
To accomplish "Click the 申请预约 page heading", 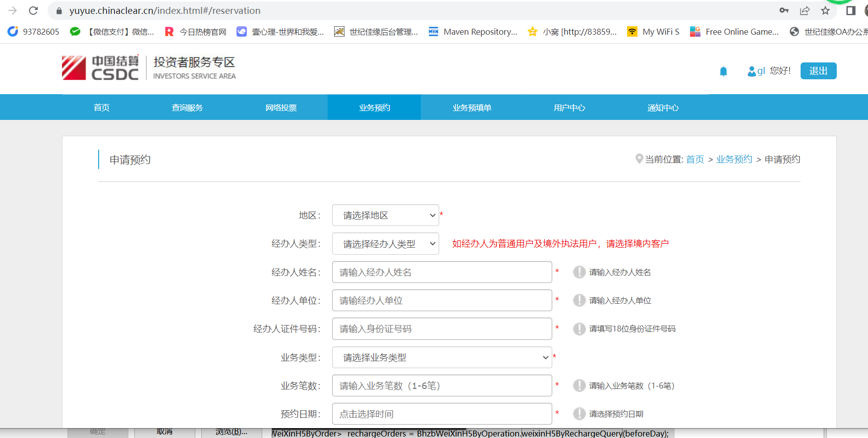I will click(130, 160).
